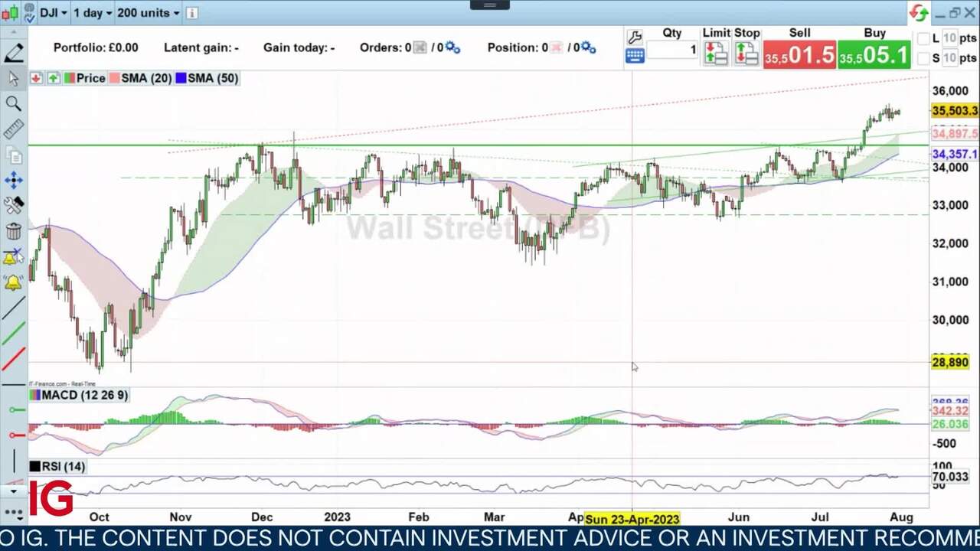Select the cursor pointer tool
This screenshot has width=980, height=551.
point(14,78)
